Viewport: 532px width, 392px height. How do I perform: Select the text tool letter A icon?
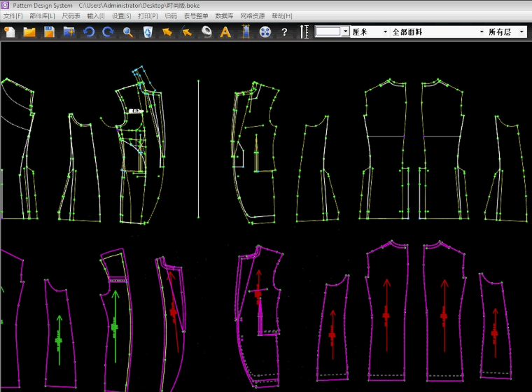[225, 31]
